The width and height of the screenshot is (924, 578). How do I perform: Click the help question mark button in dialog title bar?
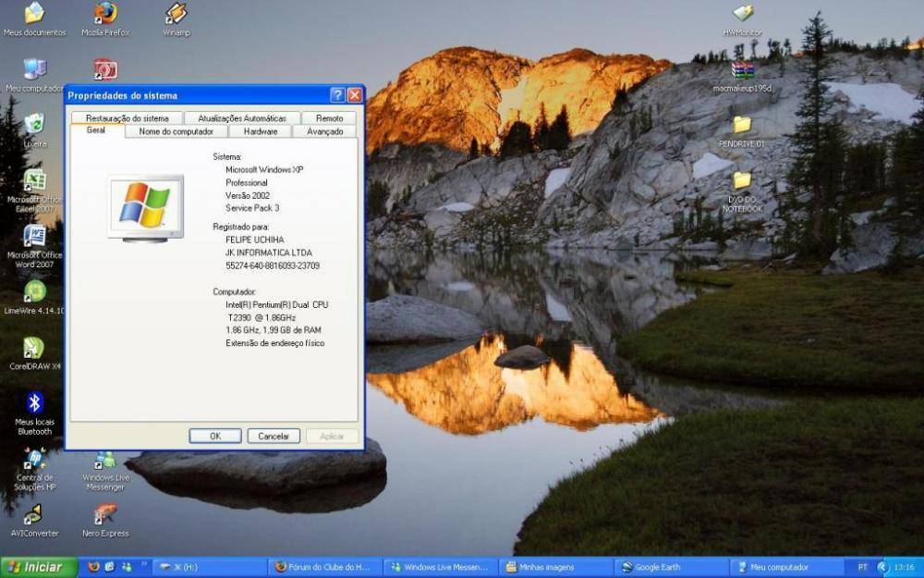pyautogui.click(x=337, y=95)
